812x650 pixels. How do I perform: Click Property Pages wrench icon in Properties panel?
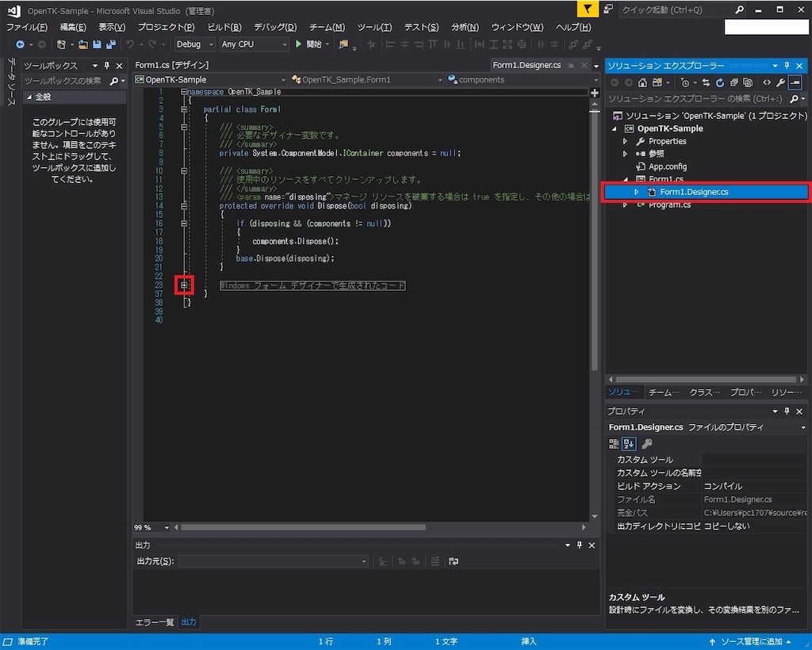647,444
